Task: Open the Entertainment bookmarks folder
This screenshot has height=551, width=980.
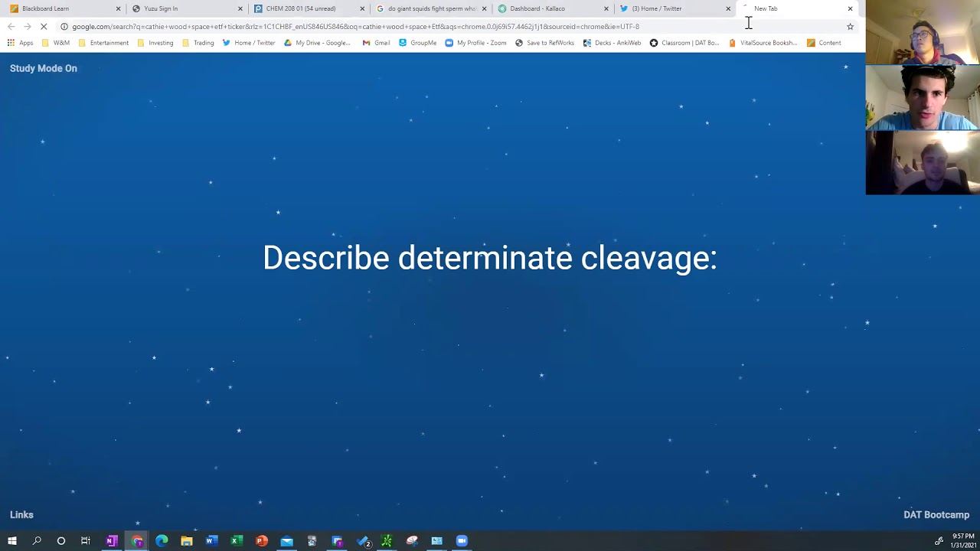Action: pos(103,43)
